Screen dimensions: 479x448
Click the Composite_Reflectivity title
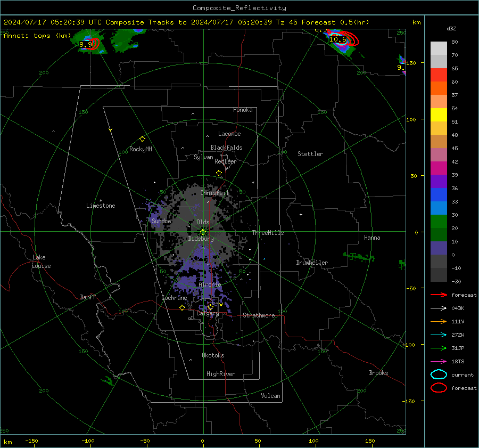coord(239,8)
